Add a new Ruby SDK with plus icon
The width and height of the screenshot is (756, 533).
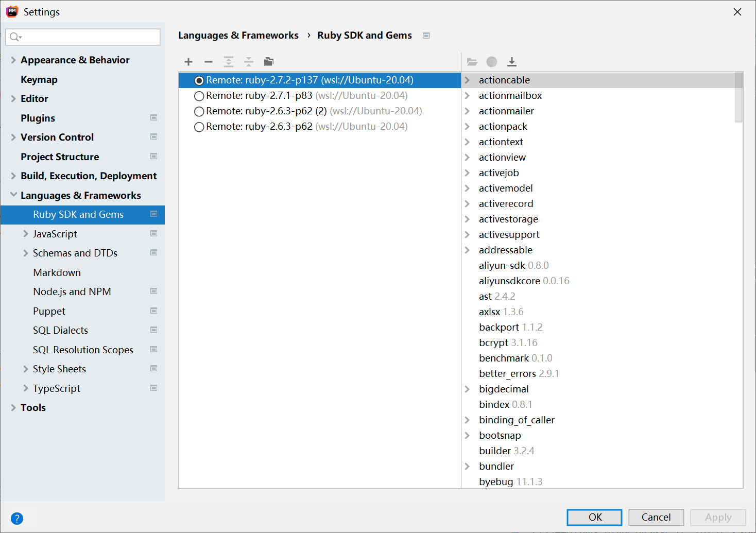tap(188, 62)
